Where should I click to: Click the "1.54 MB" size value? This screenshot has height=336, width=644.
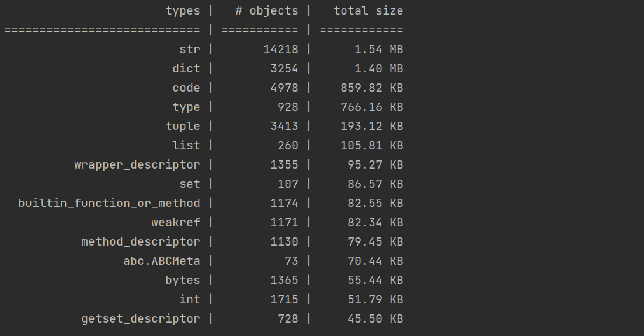(x=378, y=50)
